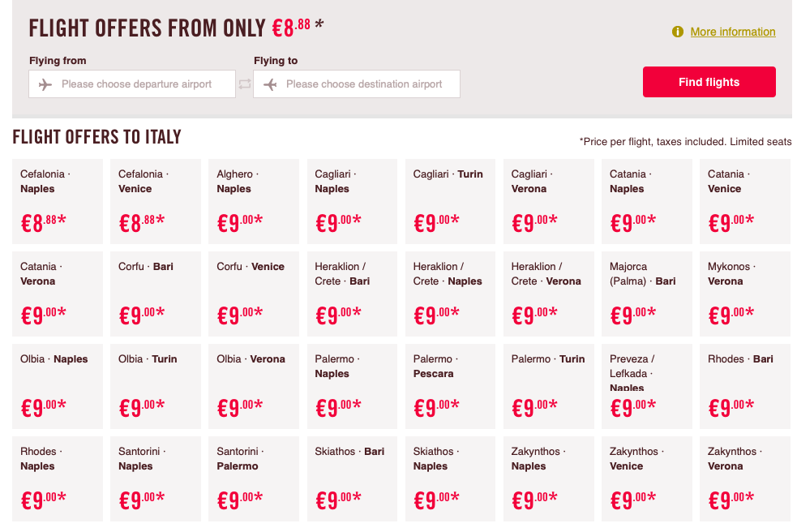
Task: Open the More information link
Action: (x=732, y=32)
